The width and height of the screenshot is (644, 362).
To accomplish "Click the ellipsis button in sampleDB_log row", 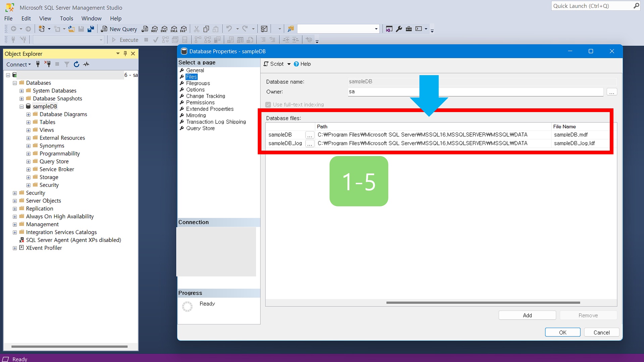I will click(x=309, y=144).
